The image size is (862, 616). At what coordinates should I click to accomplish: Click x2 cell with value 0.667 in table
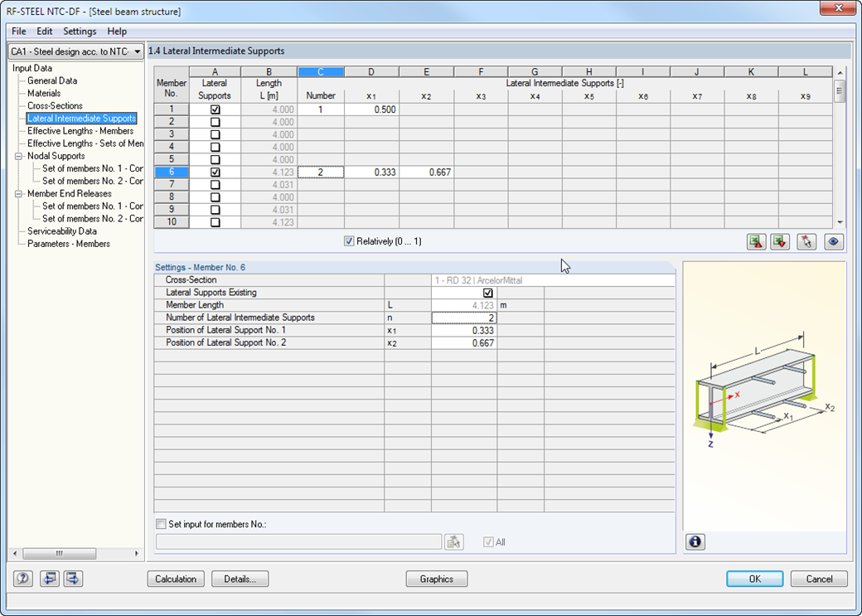(x=426, y=172)
